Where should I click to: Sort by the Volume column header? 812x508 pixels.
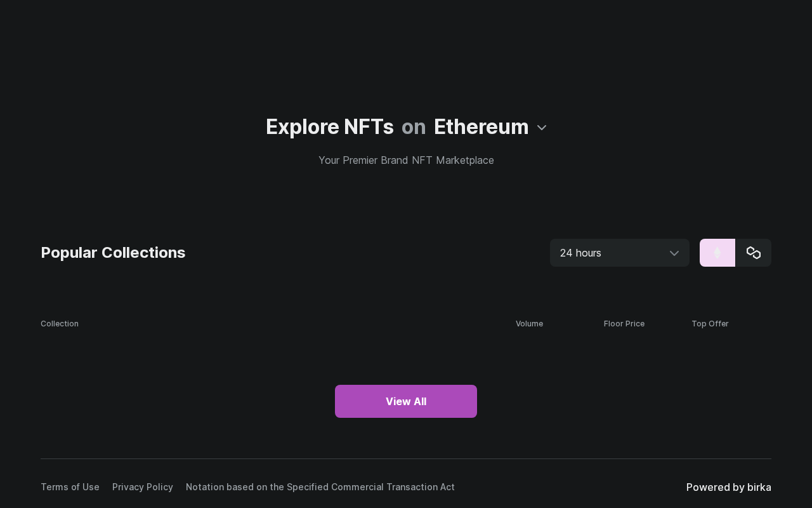529,324
